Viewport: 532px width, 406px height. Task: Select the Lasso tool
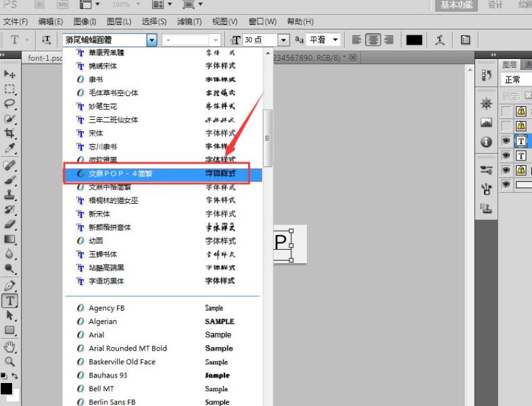pyautogui.click(x=9, y=104)
